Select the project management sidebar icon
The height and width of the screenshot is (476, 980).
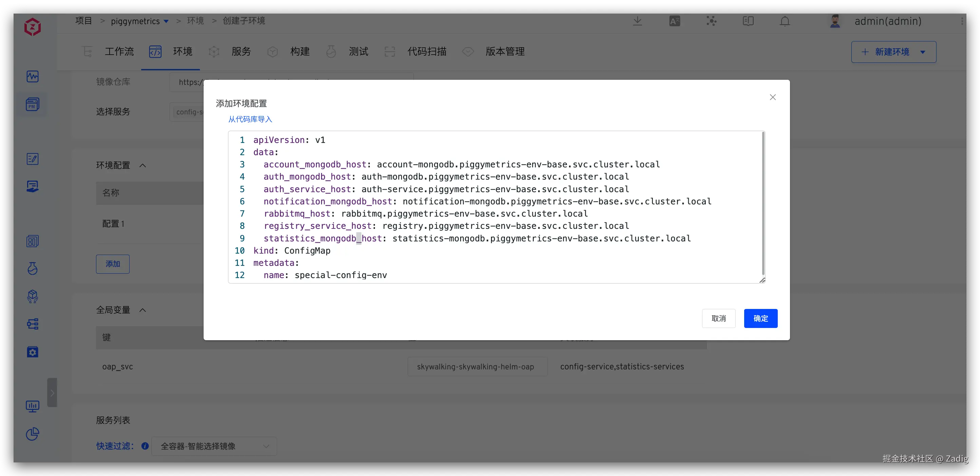[33, 104]
